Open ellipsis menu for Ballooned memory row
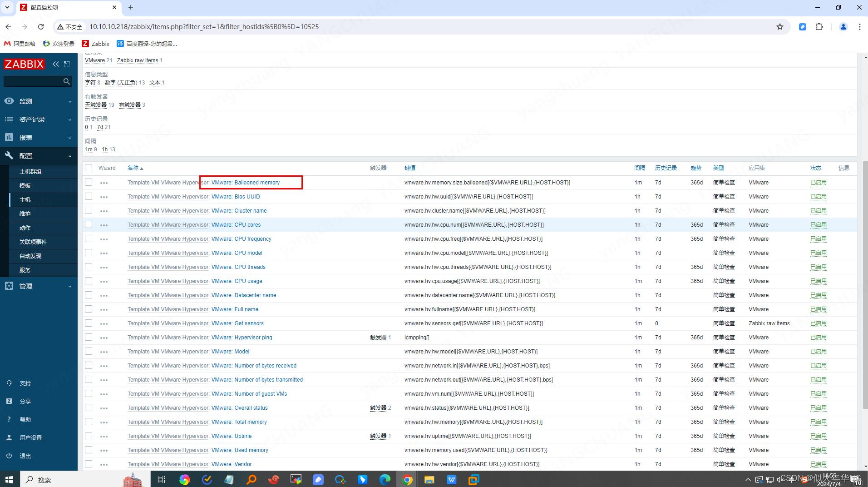 tap(104, 183)
